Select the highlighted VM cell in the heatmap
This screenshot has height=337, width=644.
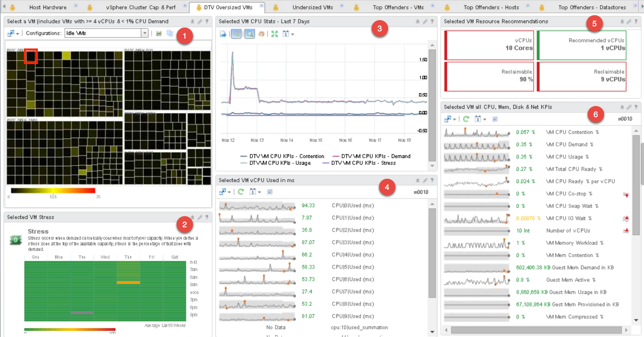coord(30,57)
